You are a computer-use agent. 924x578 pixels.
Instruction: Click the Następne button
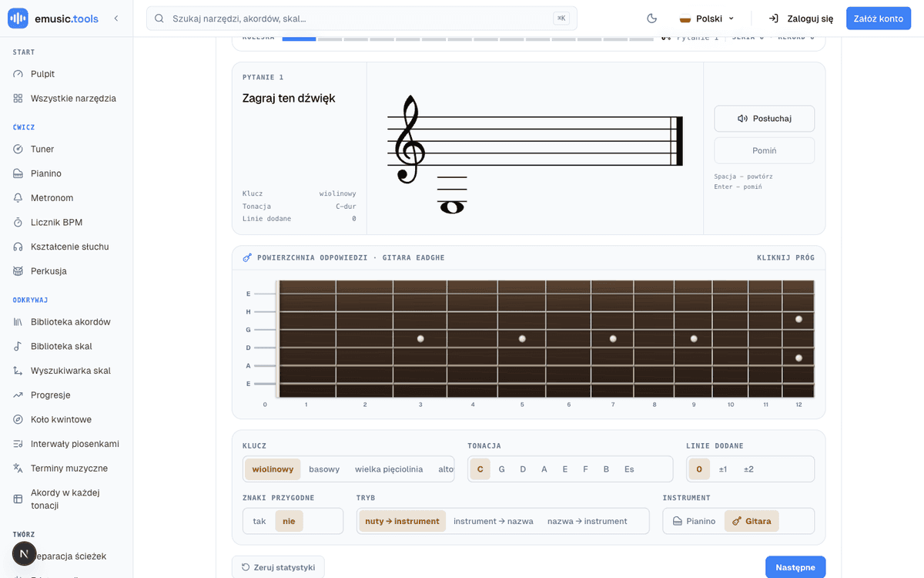click(x=795, y=567)
